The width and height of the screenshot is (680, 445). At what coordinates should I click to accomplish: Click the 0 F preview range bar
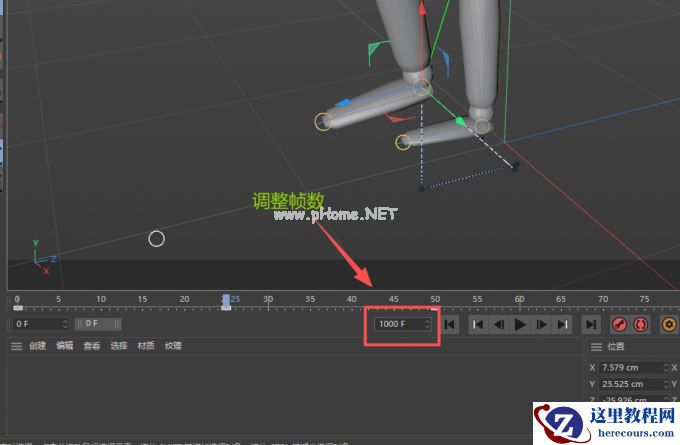pos(98,324)
